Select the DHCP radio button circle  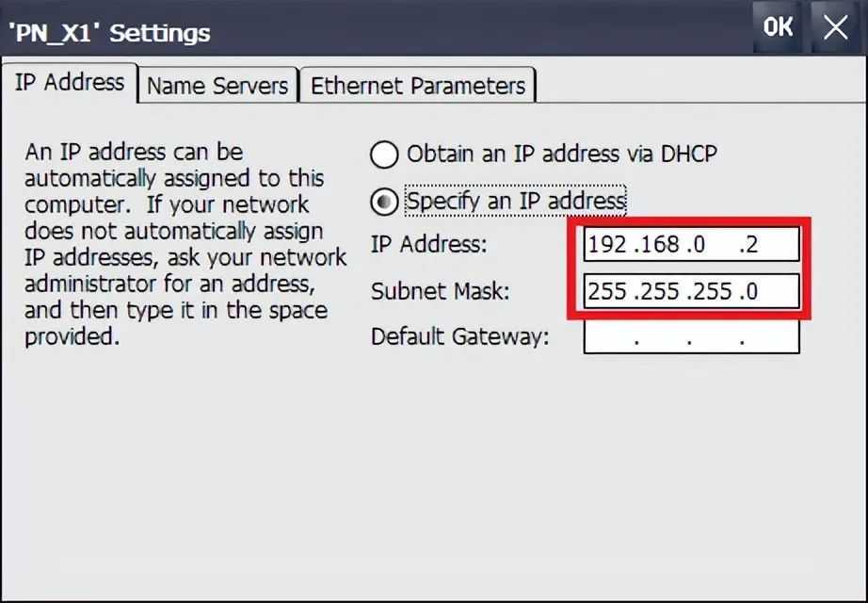pyautogui.click(x=384, y=155)
